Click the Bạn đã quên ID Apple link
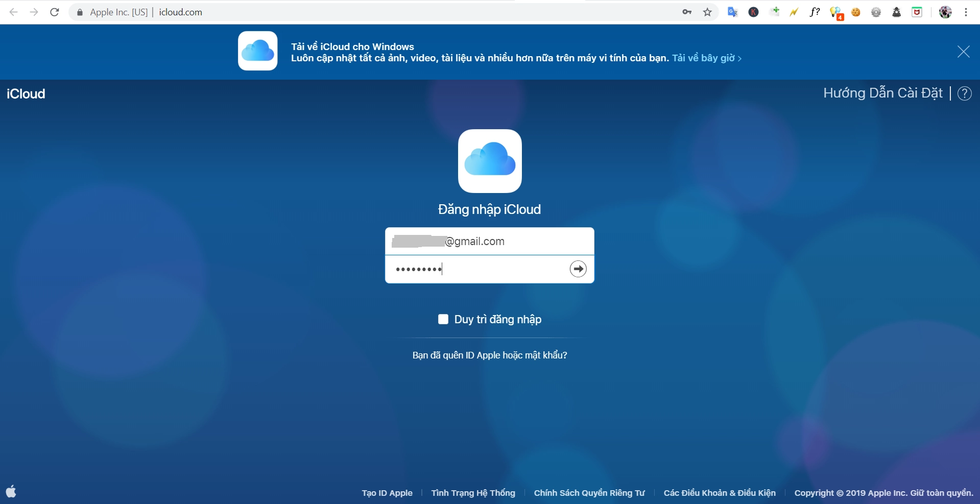 pyautogui.click(x=489, y=355)
